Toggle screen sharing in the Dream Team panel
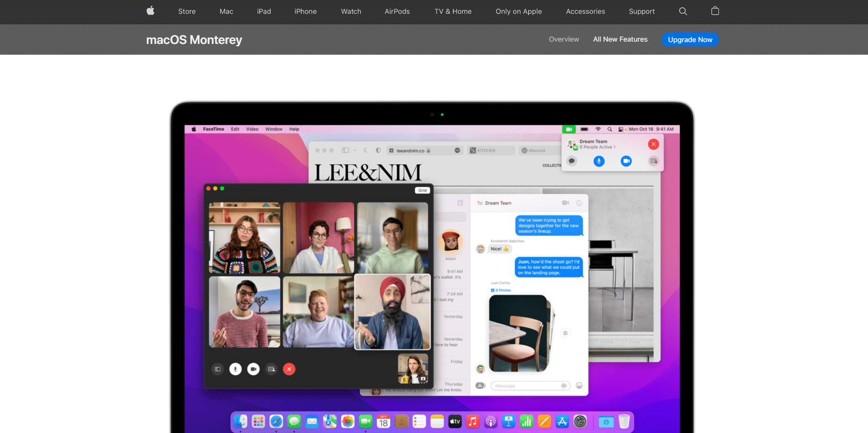 click(653, 161)
